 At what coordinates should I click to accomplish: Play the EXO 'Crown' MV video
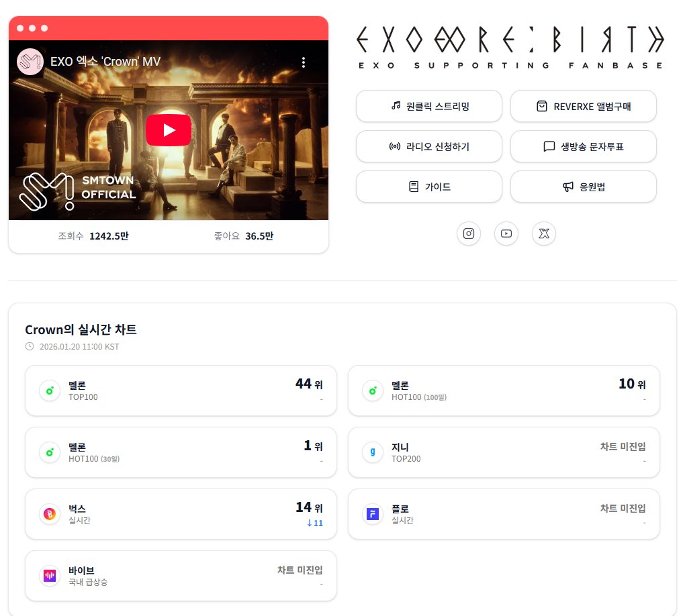point(168,130)
